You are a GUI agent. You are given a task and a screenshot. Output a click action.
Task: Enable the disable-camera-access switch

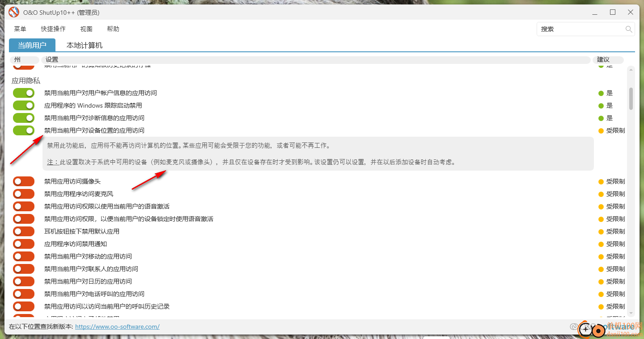tap(24, 181)
